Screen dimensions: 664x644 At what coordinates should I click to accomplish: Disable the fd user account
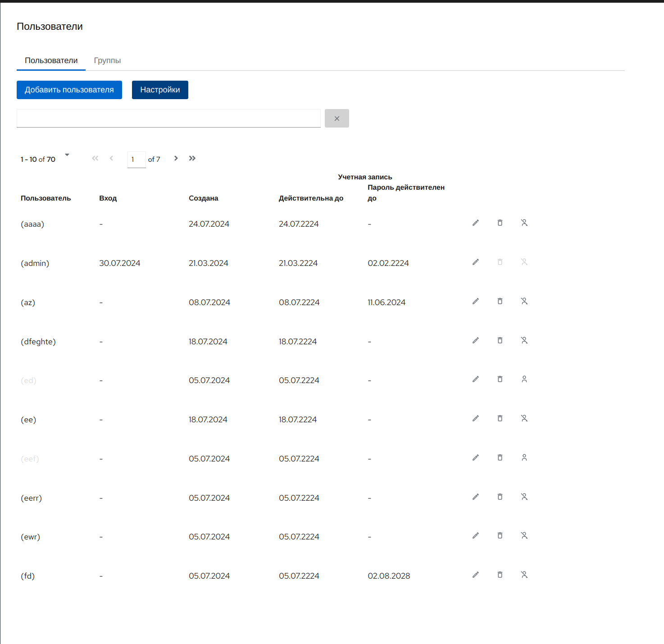pos(524,575)
